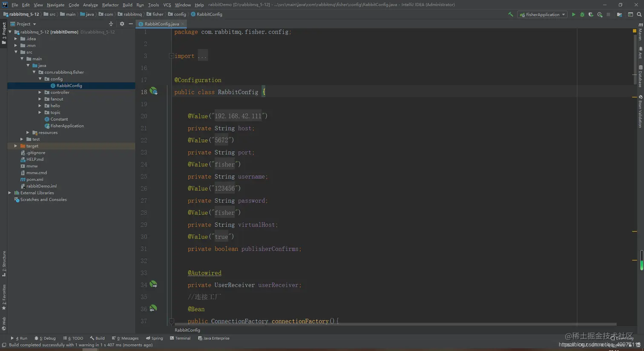Click the green Run application button
Image resolution: width=644 pixels, height=351 pixels.
pyautogui.click(x=573, y=14)
